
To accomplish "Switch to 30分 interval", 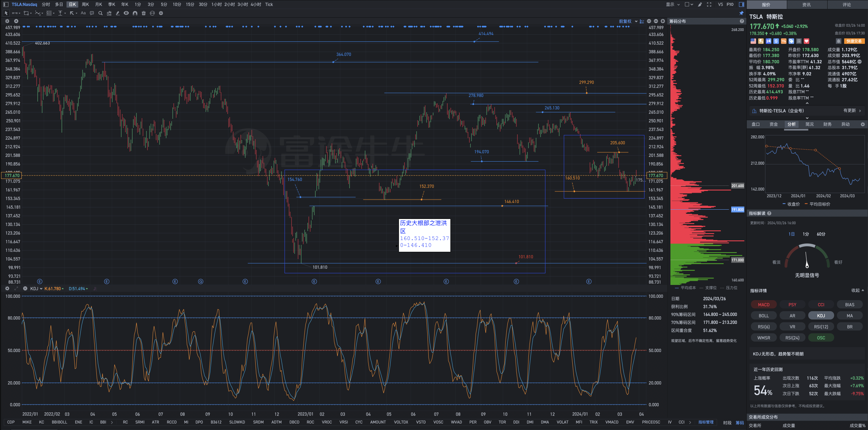I will click(203, 4).
